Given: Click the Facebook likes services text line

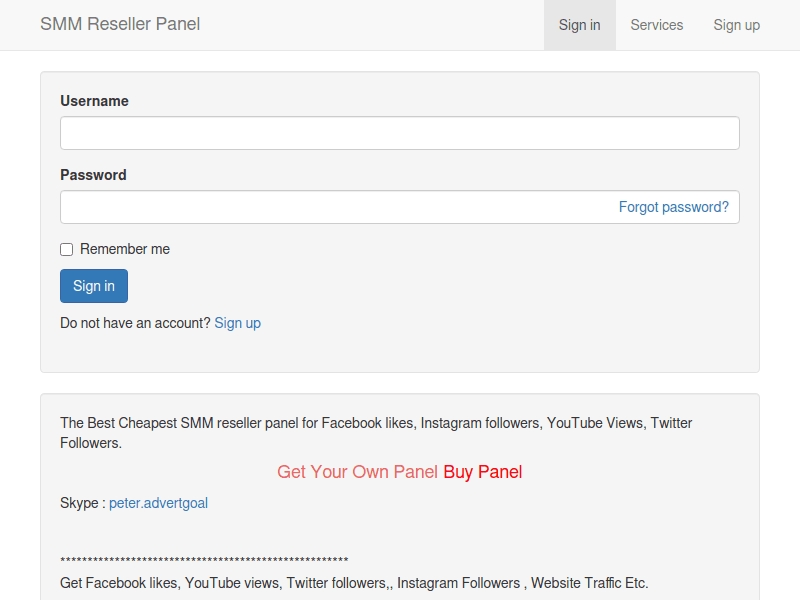Looking at the screenshot, I should (x=353, y=583).
